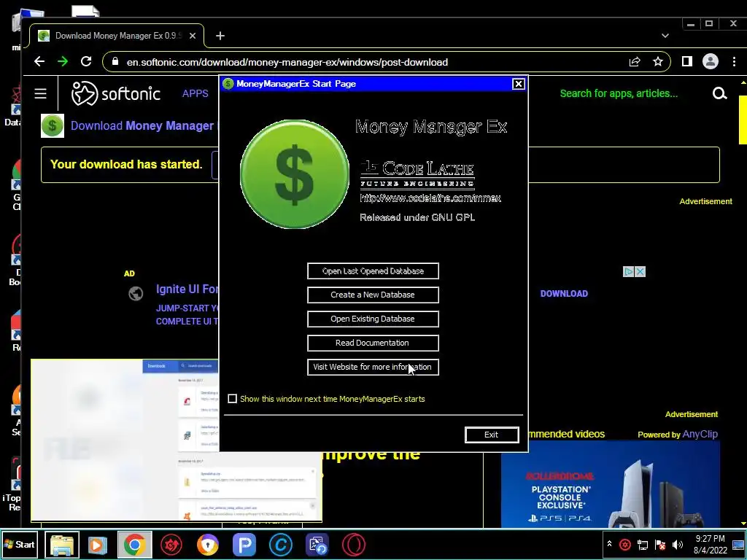
Task: Click the Ignite UI ad link
Action: [187, 289]
